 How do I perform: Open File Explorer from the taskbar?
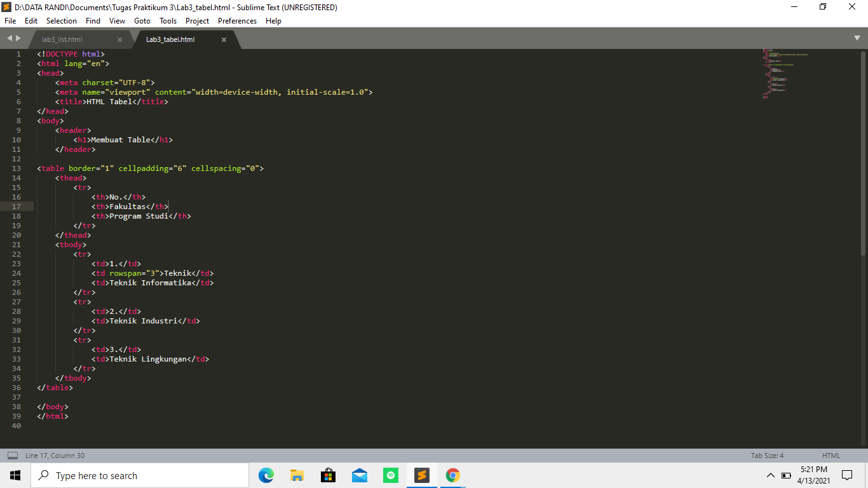(x=297, y=475)
